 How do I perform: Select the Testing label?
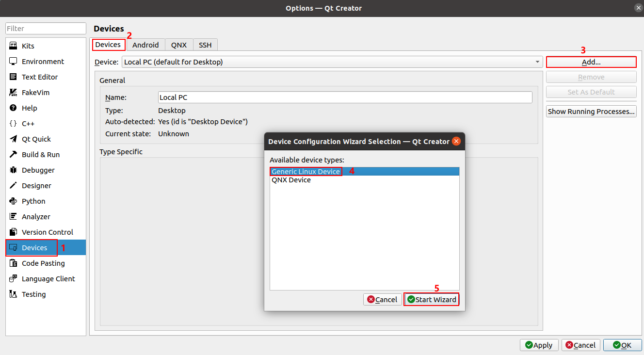[x=34, y=294]
